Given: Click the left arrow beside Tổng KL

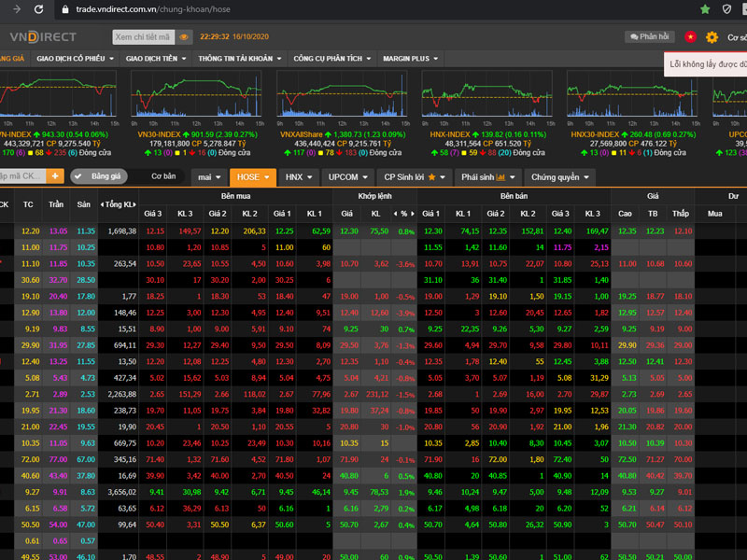Looking at the screenshot, I should click(x=102, y=204).
